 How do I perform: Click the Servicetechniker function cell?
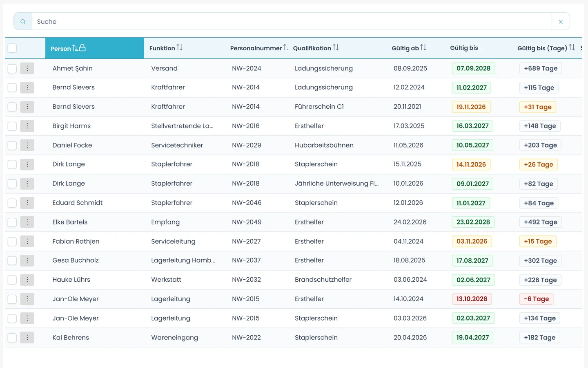pyautogui.click(x=177, y=145)
